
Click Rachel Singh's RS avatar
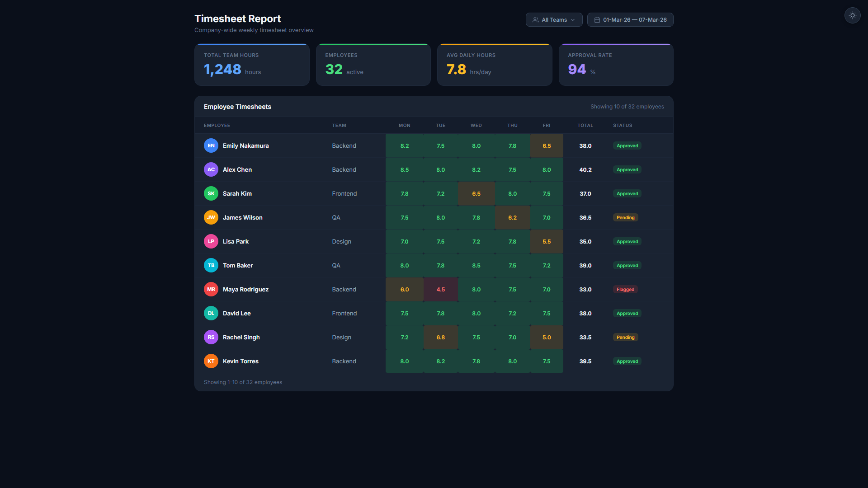tap(211, 337)
